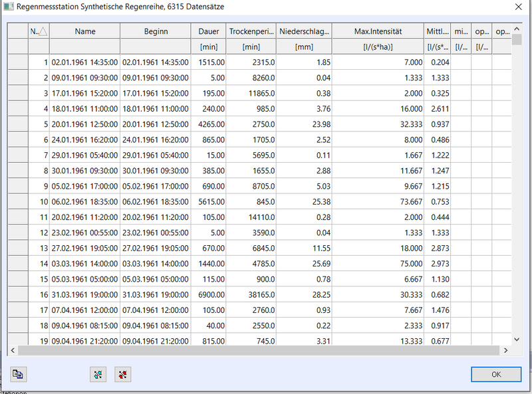
Task: Select the row header of row 10
Action: click(18, 202)
